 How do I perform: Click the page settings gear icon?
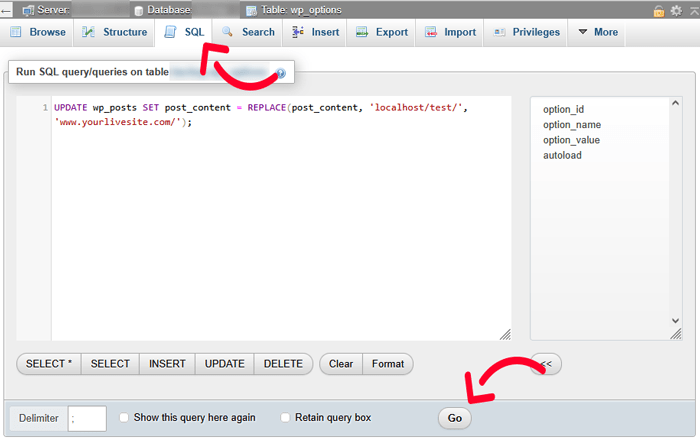pos(677,10)
